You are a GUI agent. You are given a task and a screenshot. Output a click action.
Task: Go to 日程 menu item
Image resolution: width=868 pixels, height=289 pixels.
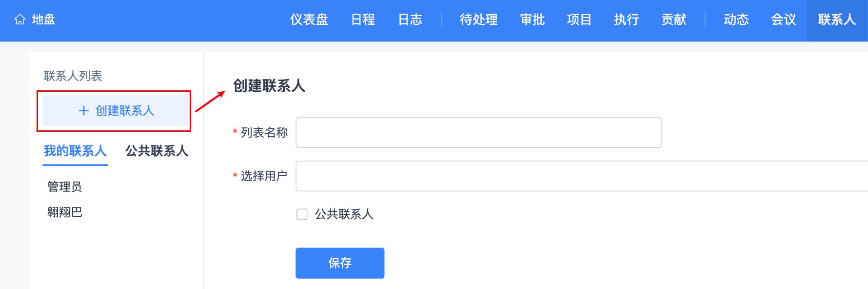(363, 20)
